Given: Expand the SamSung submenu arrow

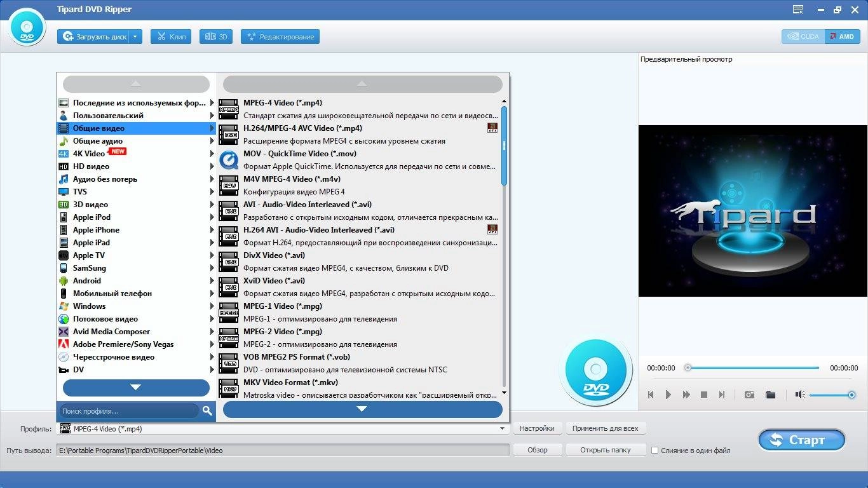Looking at the screenshot, I should 212,268.
